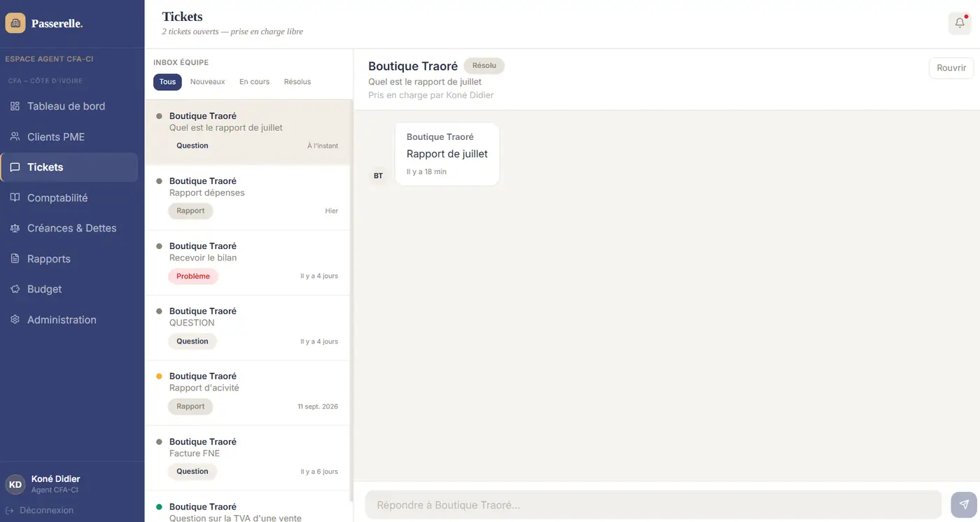Open the Rapport dépenses ticket
980x522 pixels.
tap(247, 197)
